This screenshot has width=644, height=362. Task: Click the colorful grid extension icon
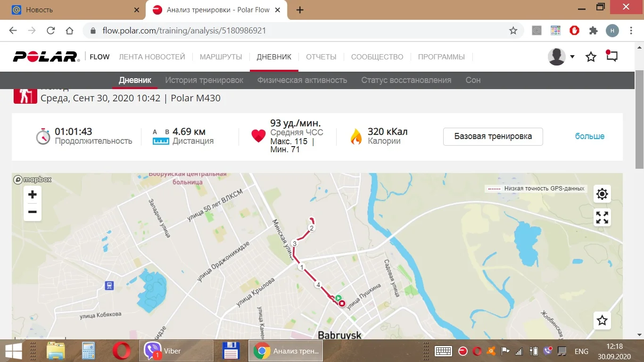tap(556, 31)
